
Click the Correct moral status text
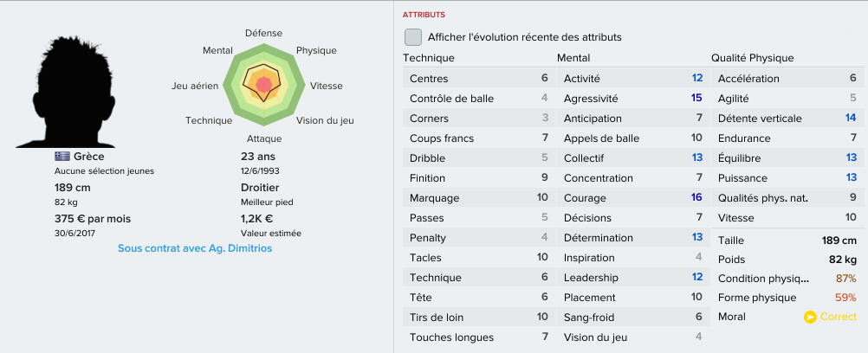point(838,317)
